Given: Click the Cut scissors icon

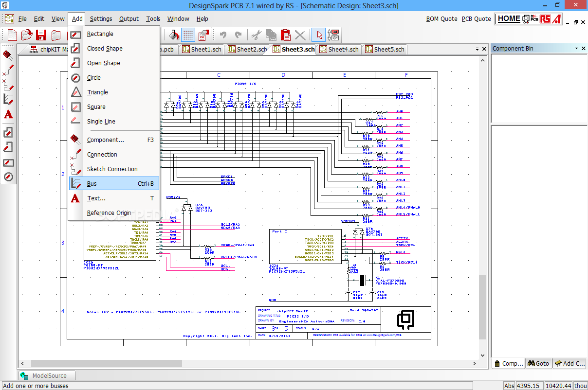Looking at the screenshot, I should pyautogui.click(x=256, y=35).
